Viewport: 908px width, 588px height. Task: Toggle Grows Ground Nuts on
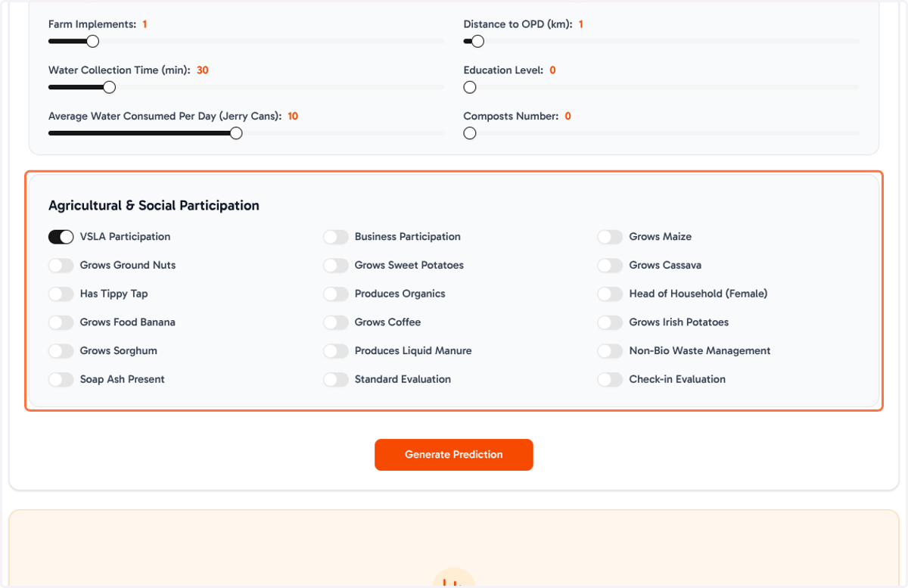click(61, 266)
